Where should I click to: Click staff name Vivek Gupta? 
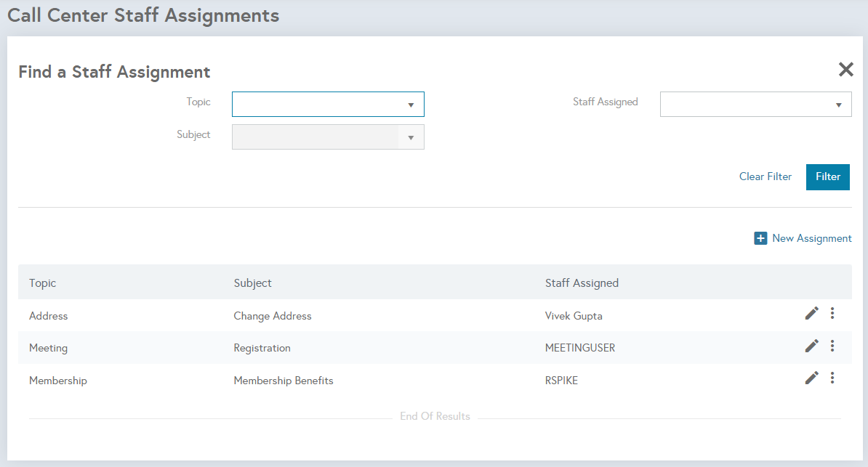[x=574, y=316]
